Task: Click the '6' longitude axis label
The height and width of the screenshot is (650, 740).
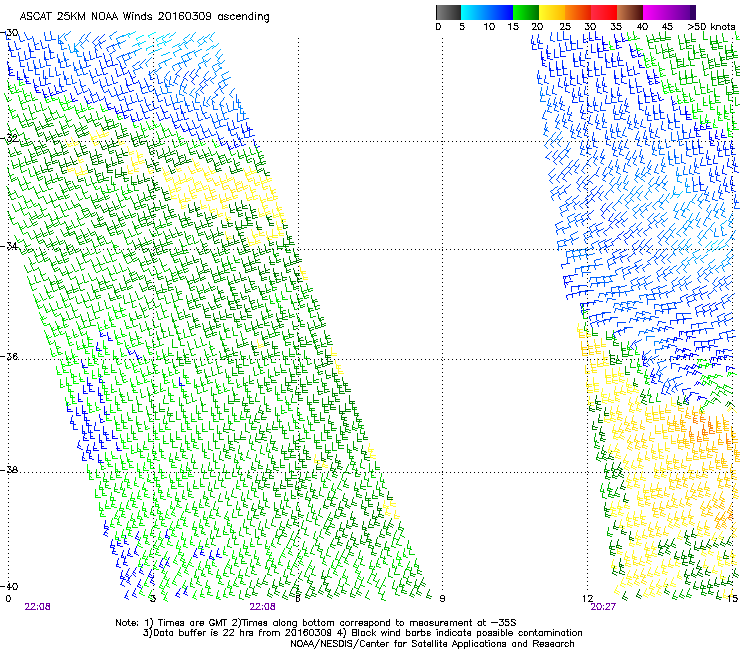Action: click(x=298, y=599)
